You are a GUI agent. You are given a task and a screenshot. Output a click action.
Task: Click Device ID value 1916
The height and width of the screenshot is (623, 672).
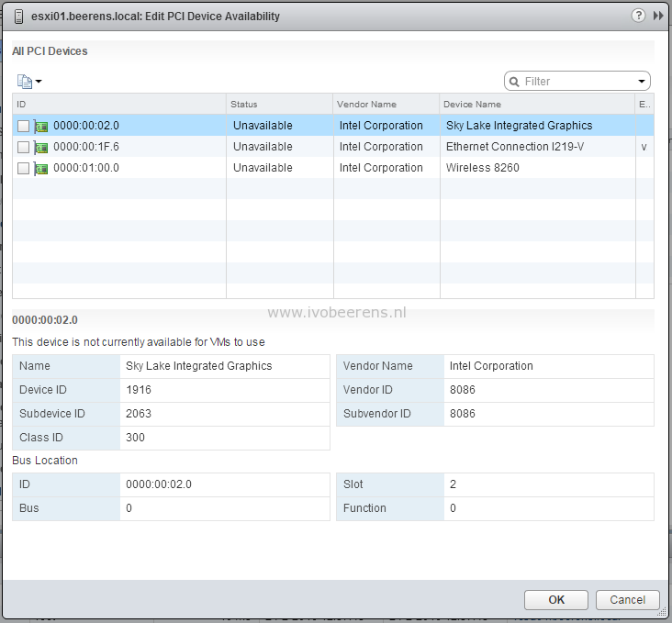(139, 389)
